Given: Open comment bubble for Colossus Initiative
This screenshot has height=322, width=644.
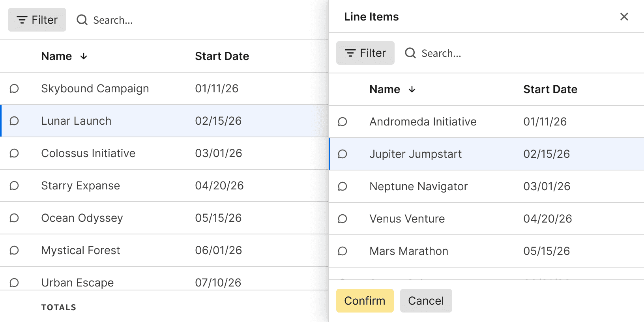Looking at the screenshot, I should point(14,153).
